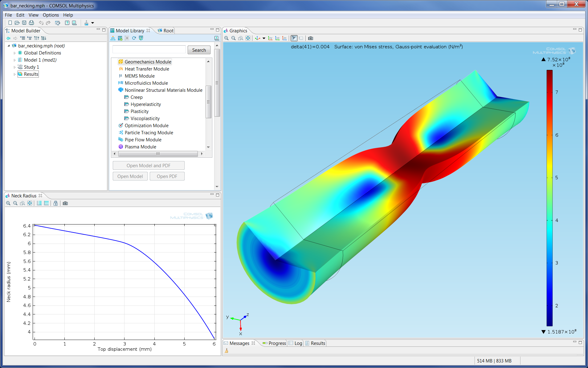Viewport: 588px width, 368px height.
Task: Open the dropdown arrow beside the brush icon
Action: (x=92, y=23)
